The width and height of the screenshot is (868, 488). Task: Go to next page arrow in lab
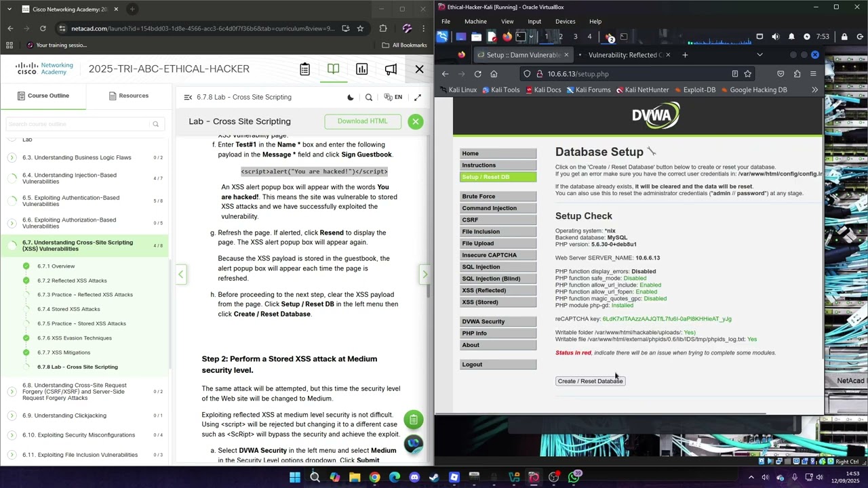425,274
